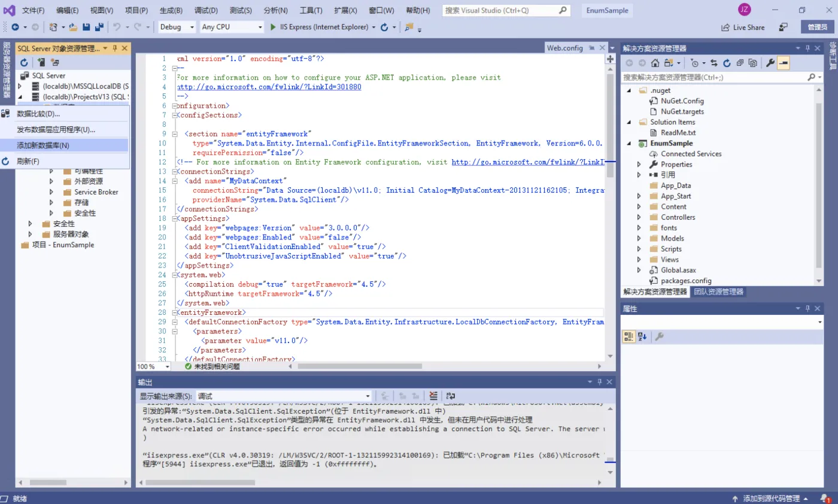Click the Find in Files folder icon
This screenshot has width=838, height=504.
(x=409, y=27)
